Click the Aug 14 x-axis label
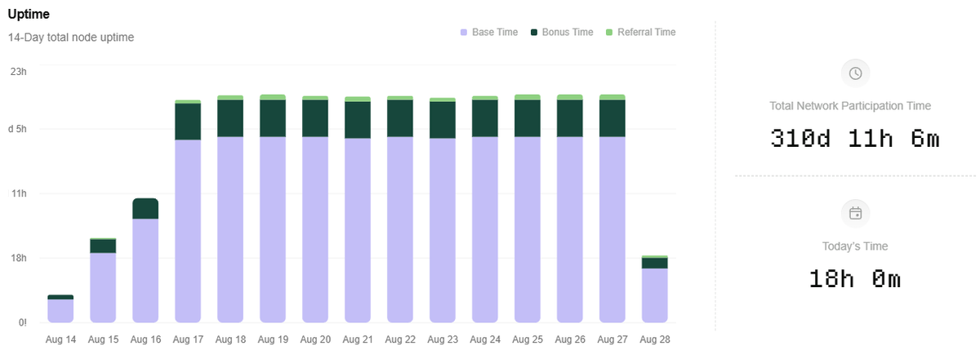Screen dimensions: 980x359 [x=60, y=339]
